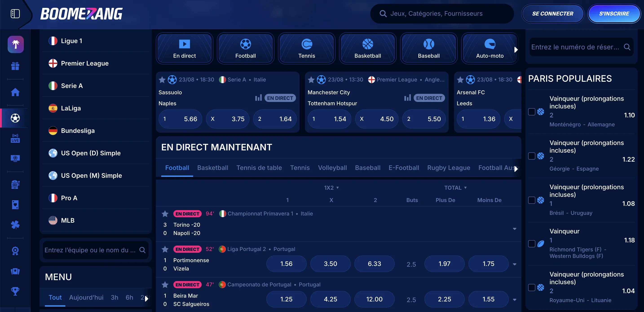Open the Baseball sport category icon
Image resolution: width=644 pixels, height=312 pixels.
(428, 48)
